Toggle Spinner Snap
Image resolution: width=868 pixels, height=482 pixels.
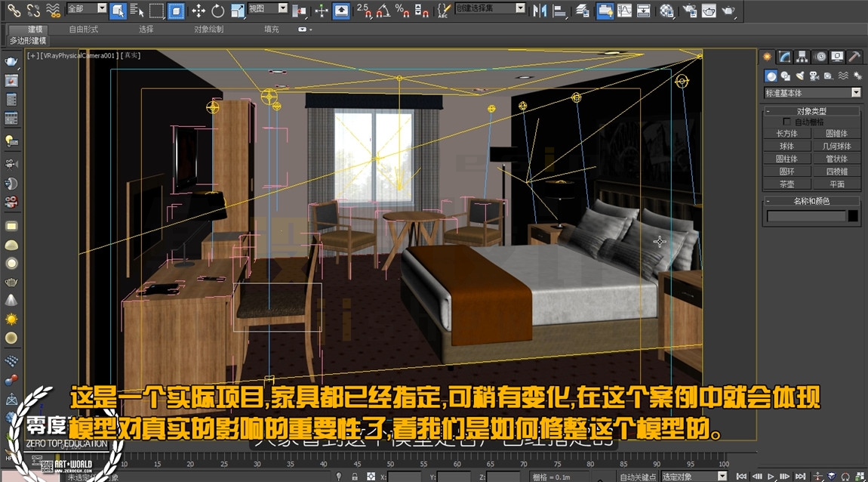(421, 10)
